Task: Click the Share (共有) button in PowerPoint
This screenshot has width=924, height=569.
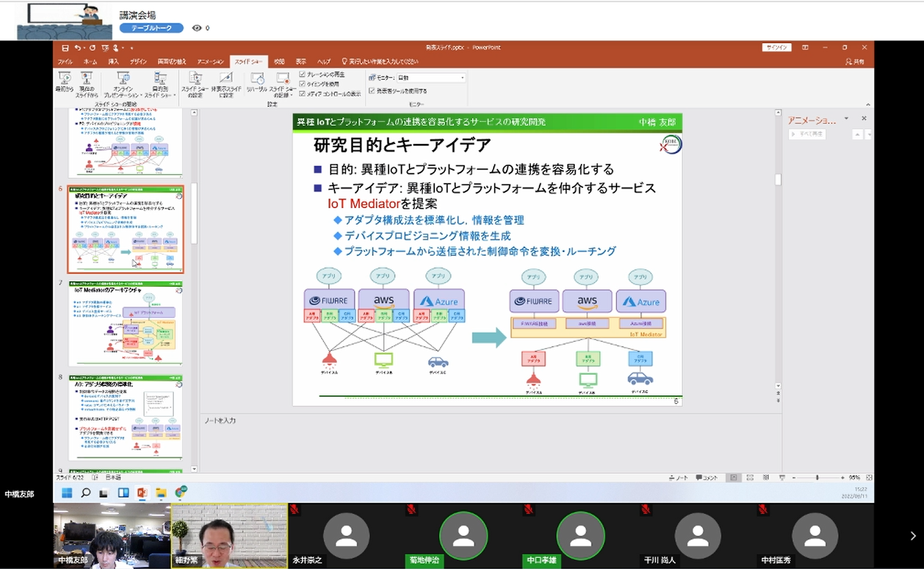Action: [855, 62]
